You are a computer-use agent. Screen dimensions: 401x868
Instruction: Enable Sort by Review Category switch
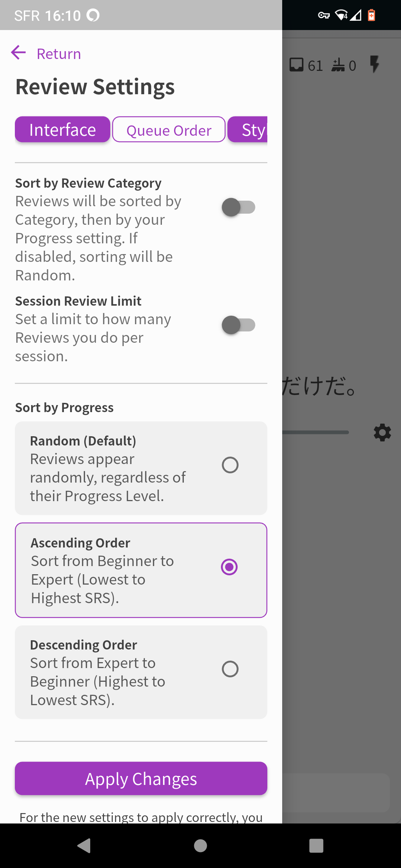[x=238, y=207]
